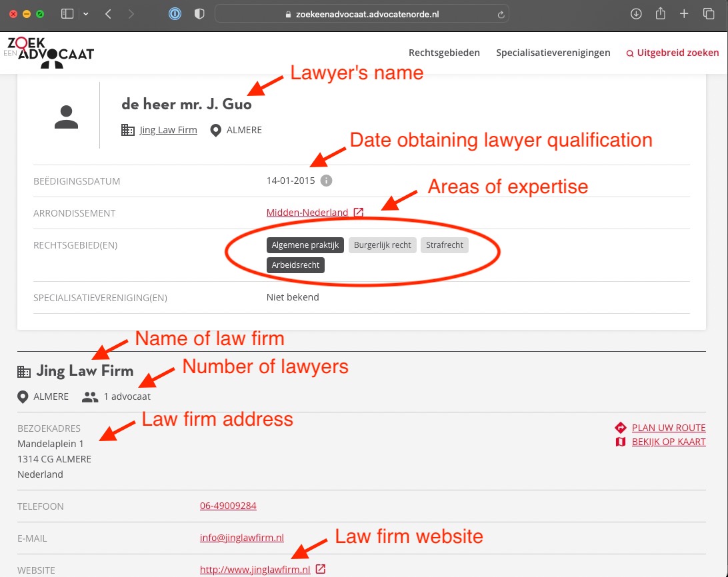Open the Jing Law Firm link under the lawyer's name
Viewport: 728px width, 577px height.
click(x=168, y=130)
